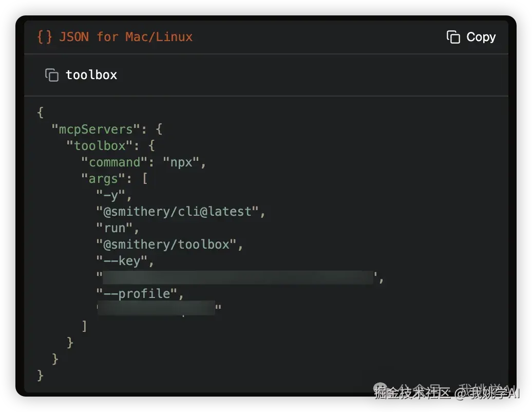Select the 'JSON for Mac/Linux' heading
The width and height of the screenshot is (532, 412).
(x=126, y=36)
